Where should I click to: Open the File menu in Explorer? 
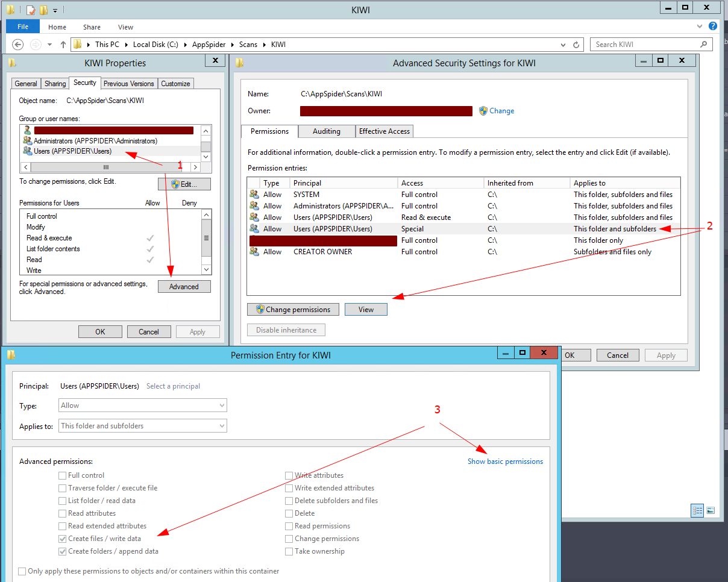point(23,27)
